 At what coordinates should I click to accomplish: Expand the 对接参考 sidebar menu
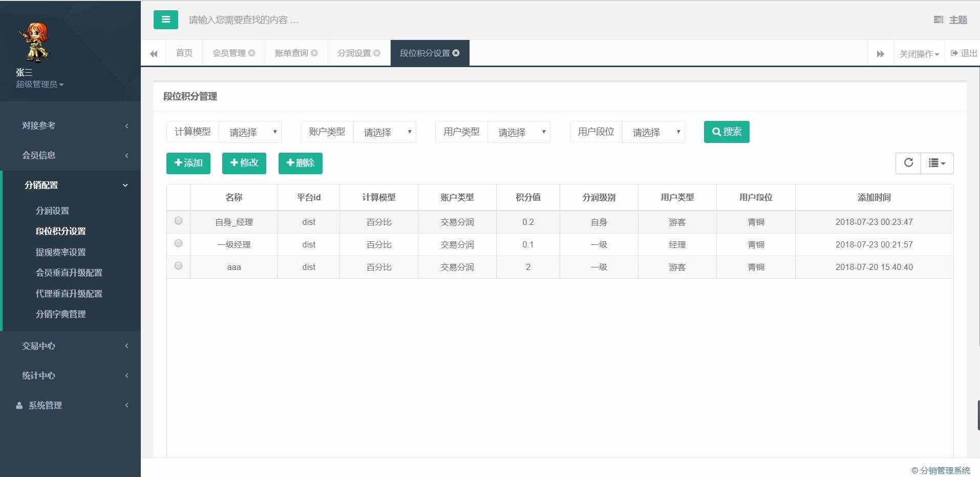71,126
